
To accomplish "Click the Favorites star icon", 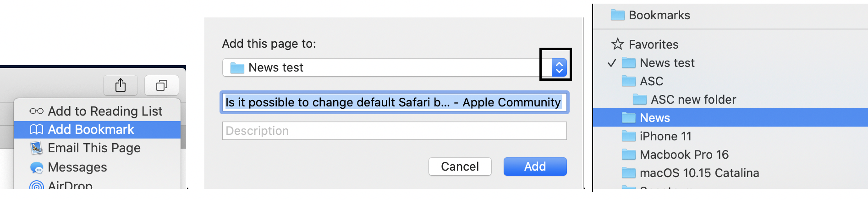I will click(618, 44).
